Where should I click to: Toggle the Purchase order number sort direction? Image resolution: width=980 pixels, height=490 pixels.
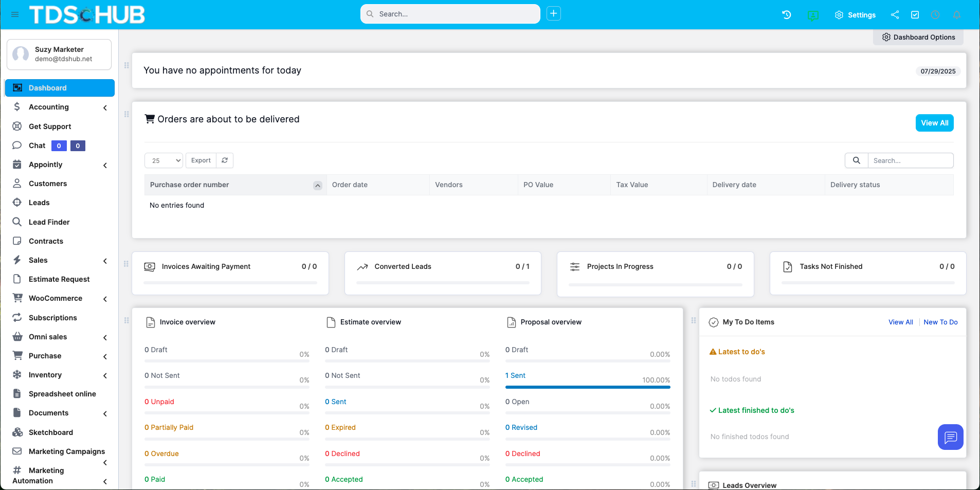317,185
